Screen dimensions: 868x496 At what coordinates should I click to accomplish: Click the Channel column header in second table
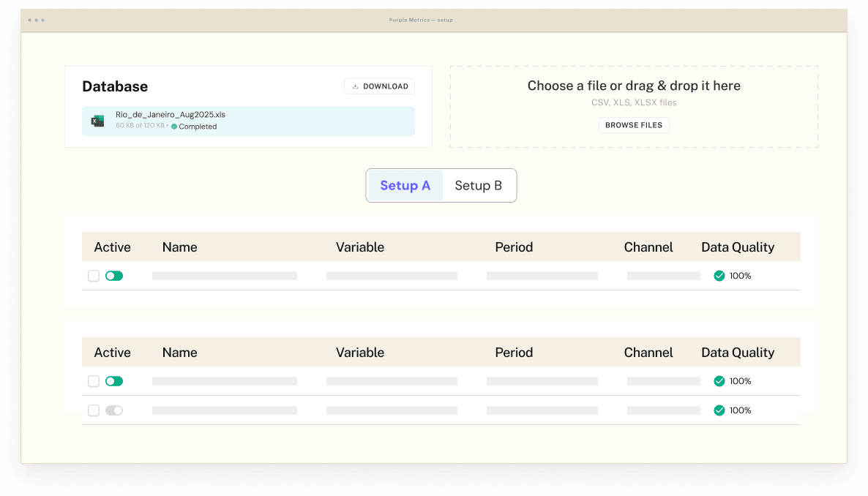pyautogui.click(x=648, y=352)
